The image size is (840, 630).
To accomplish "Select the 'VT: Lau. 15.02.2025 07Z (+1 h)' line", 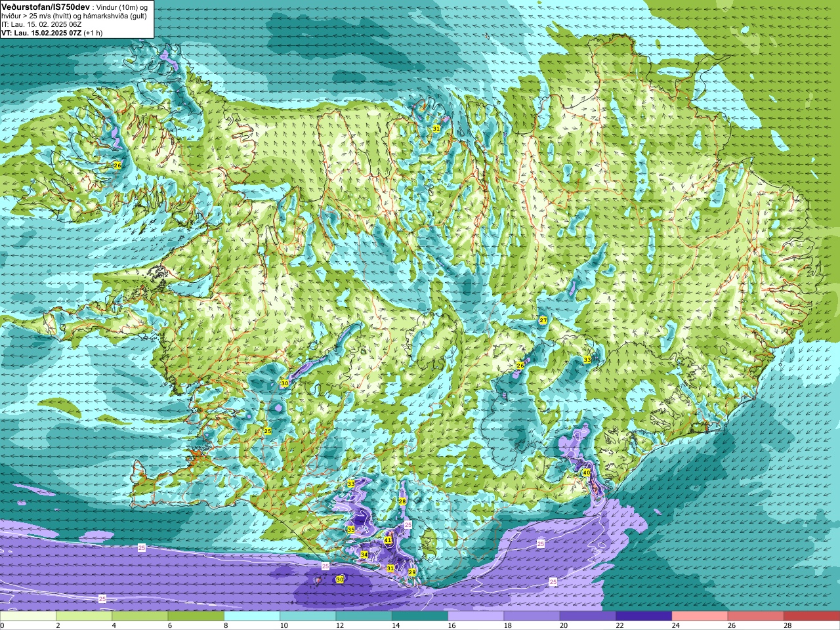I will 52,33.
